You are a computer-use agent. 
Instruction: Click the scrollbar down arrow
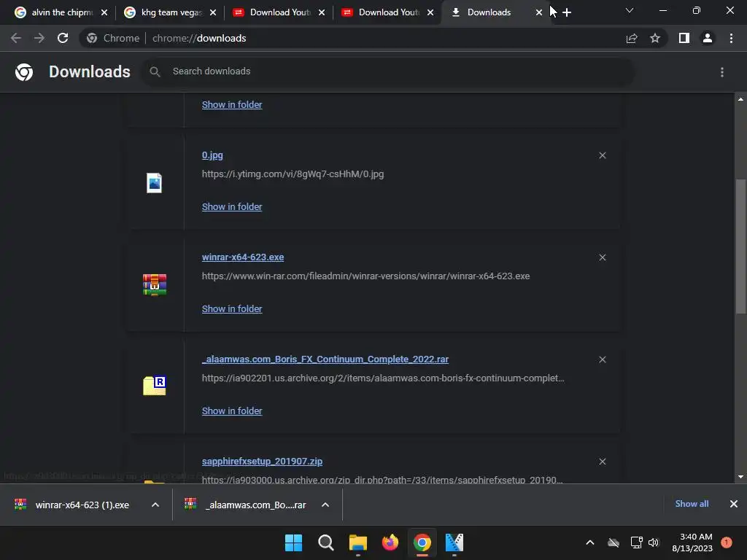coord(740,477)
